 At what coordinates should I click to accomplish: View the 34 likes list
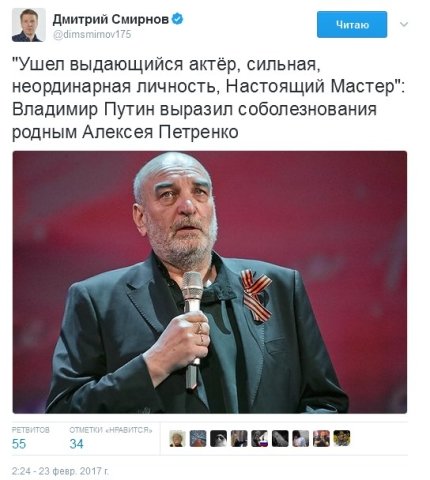coord(77,444)
